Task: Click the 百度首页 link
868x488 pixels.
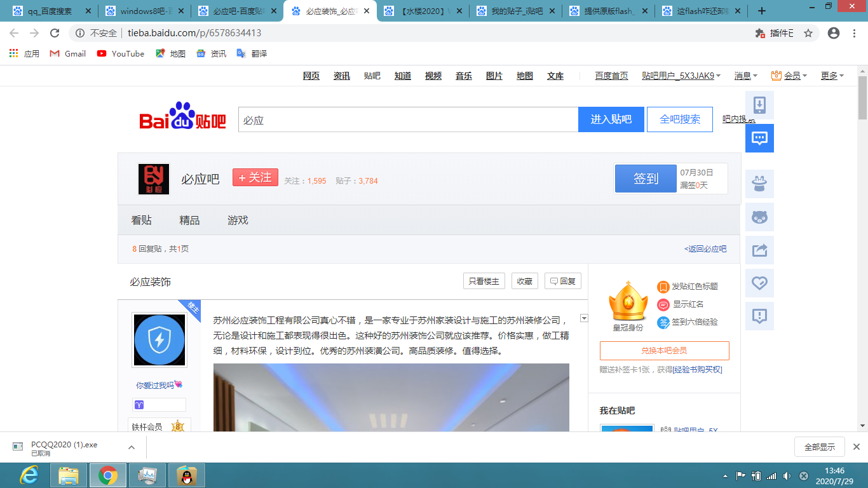Action: 611,76
